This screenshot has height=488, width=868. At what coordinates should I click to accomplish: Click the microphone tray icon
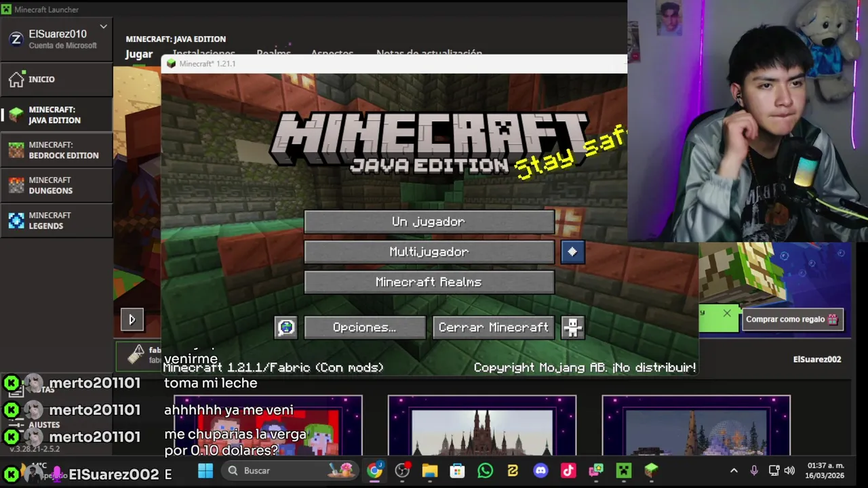754,470
